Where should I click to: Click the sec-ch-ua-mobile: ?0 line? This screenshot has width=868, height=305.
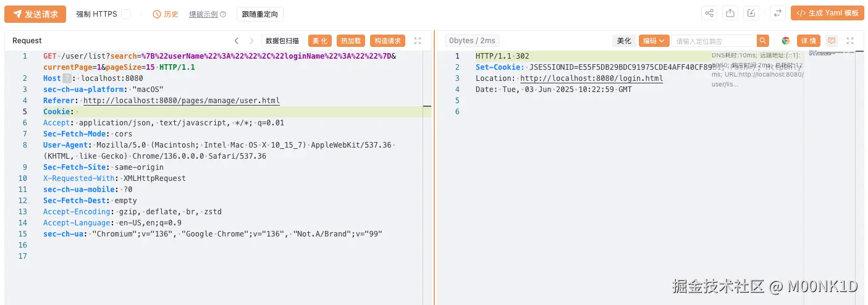tap(88, 190)
